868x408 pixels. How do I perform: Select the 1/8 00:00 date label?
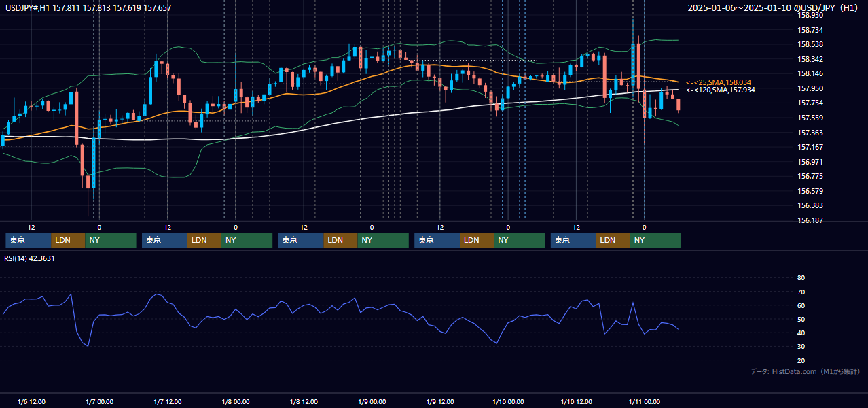click(x=236, y=401)
